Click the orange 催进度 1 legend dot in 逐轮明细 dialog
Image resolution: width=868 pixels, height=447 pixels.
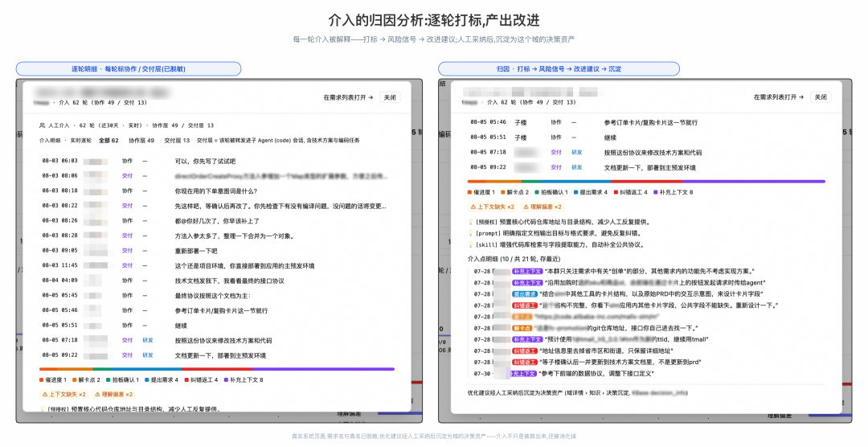click(x=42, y=380)
